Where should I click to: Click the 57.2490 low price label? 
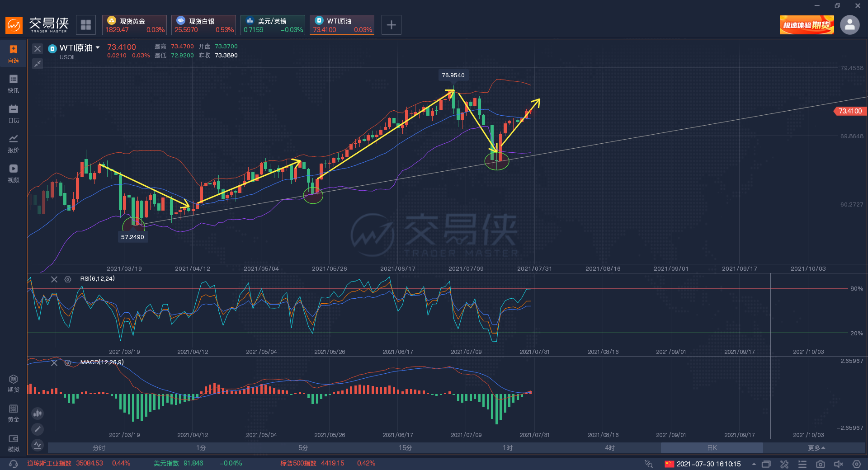132,237
